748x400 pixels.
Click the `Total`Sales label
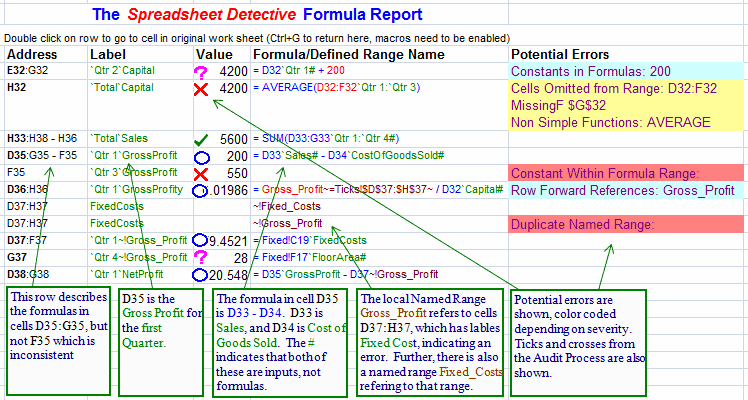coord(119,139)
